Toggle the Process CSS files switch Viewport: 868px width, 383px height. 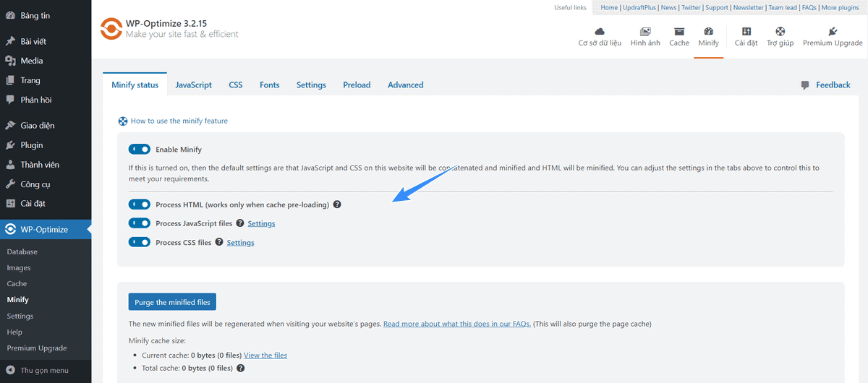tap(140, 242)
